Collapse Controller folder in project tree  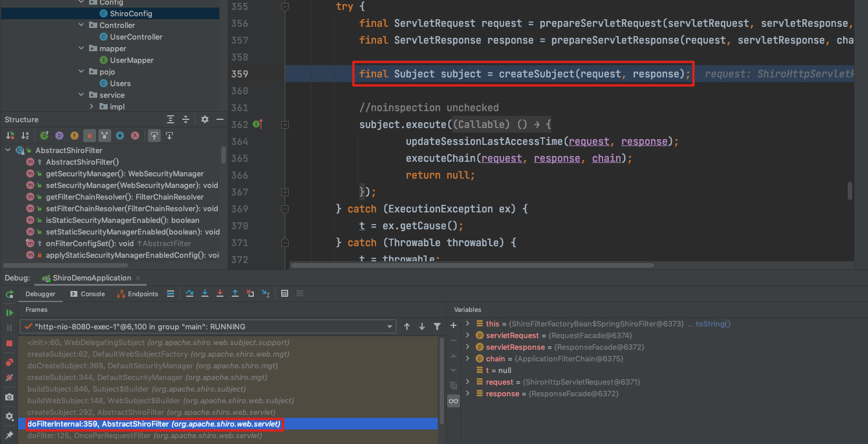[x=81, y=25]
